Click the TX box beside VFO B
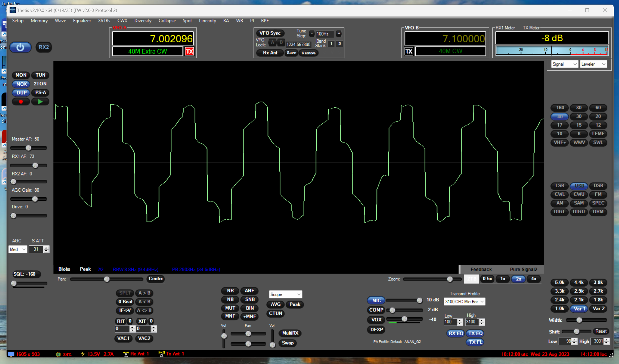 click(x=409, y=51)
